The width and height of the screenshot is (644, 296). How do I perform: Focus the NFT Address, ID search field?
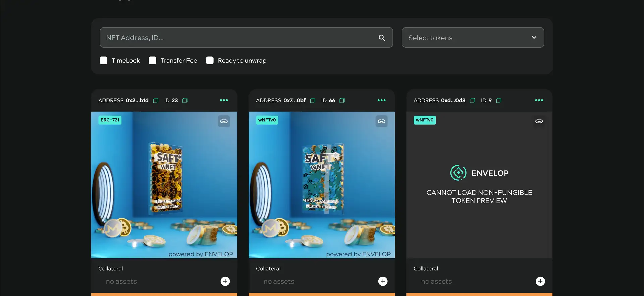pyautogui.click(x=238, y=38)
